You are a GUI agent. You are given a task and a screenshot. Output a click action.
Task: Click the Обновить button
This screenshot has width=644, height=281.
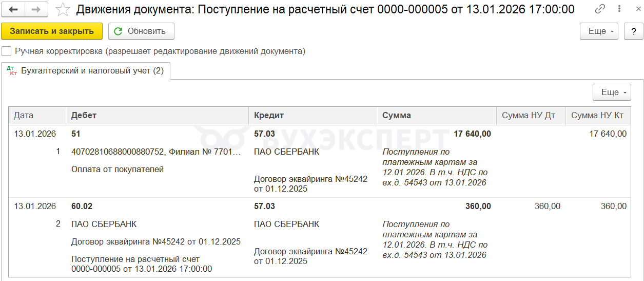click(141, 31)
